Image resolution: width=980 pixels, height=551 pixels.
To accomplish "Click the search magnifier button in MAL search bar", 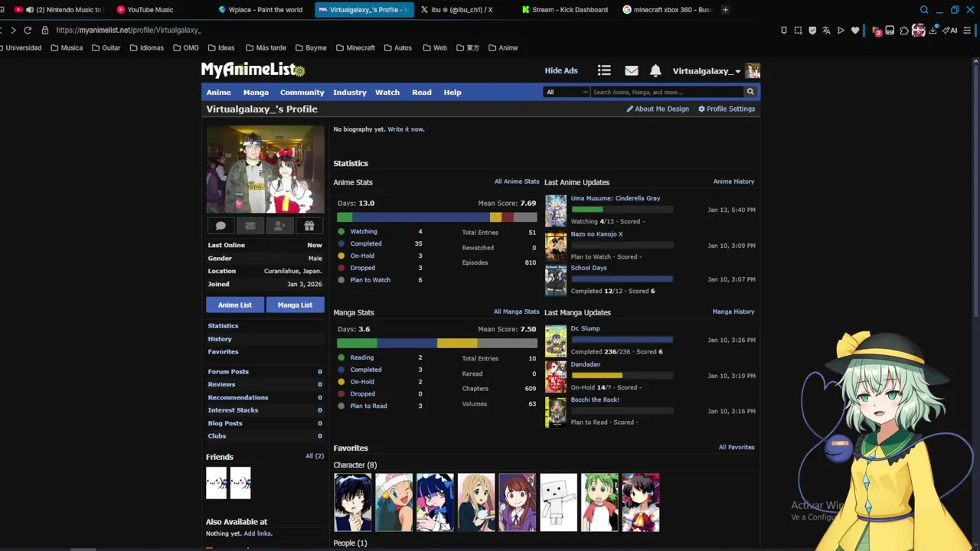I will coord(750,92).
